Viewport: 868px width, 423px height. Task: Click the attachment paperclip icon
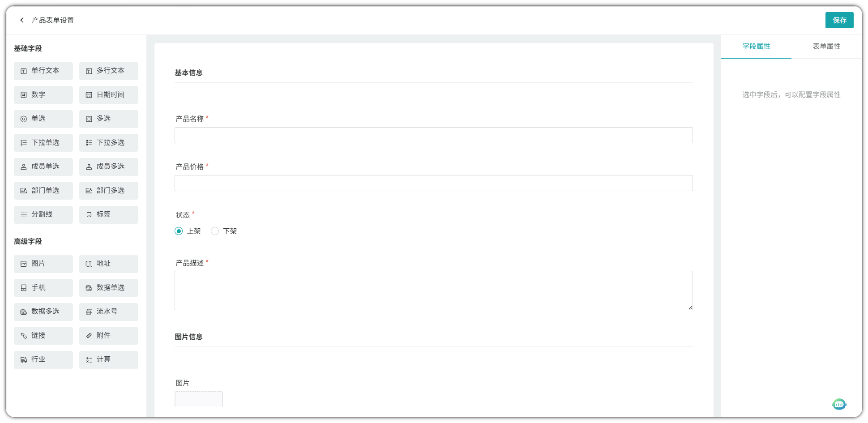[89, 336]
